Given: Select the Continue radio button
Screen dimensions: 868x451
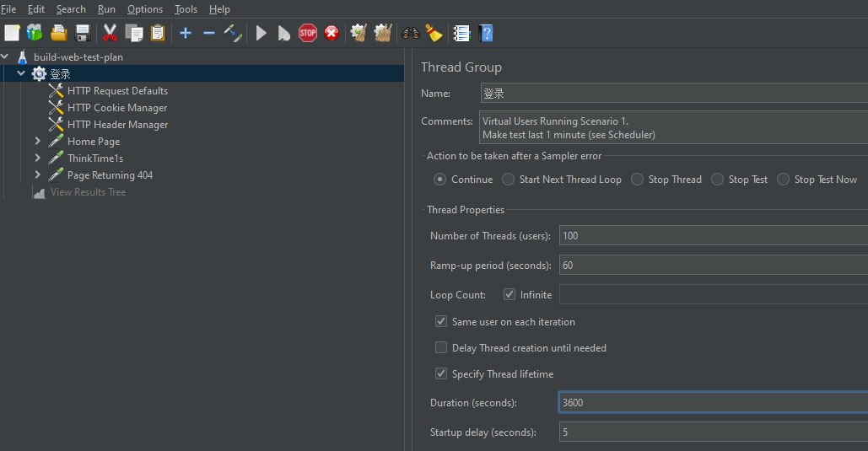Looking at the screenshot, I should tap(440, 180).
